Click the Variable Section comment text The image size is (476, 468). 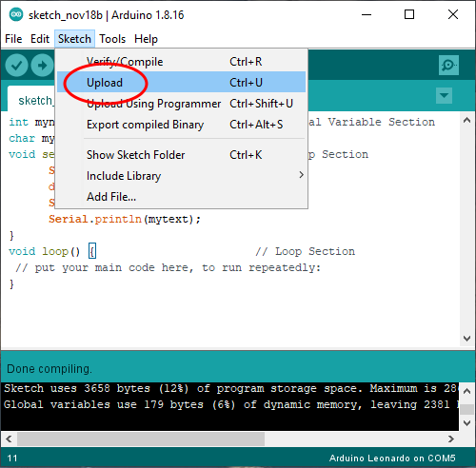point(371,122)
